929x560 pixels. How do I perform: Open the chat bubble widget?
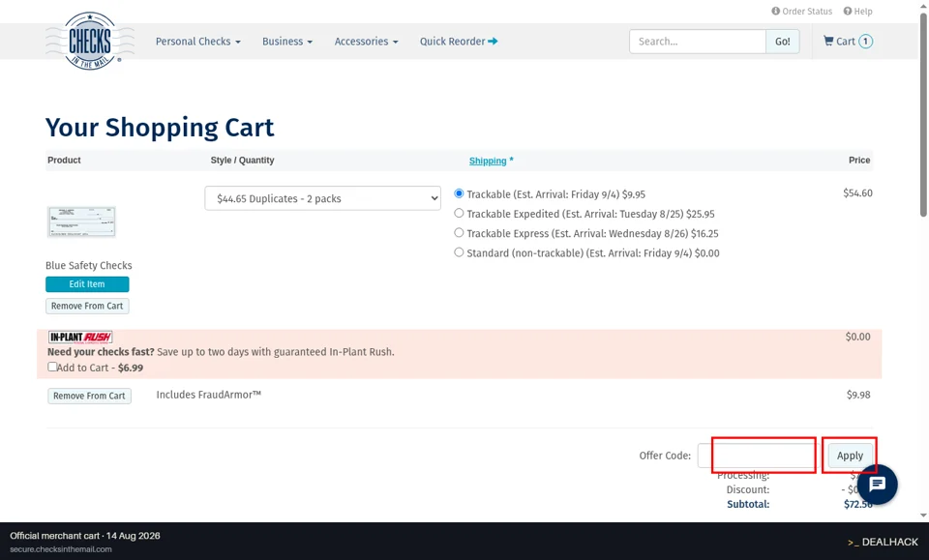point(877,485)
